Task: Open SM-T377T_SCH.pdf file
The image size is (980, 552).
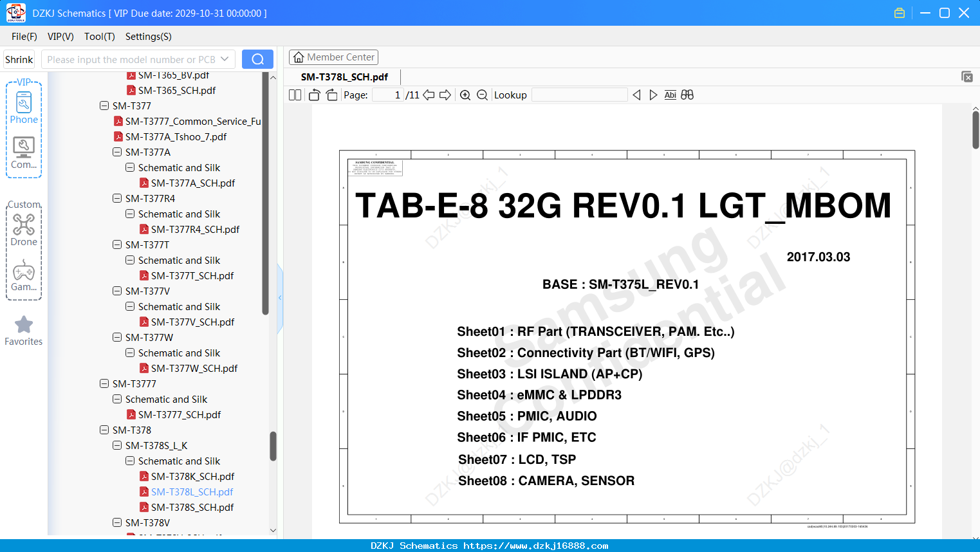Action: coord(192,275)
